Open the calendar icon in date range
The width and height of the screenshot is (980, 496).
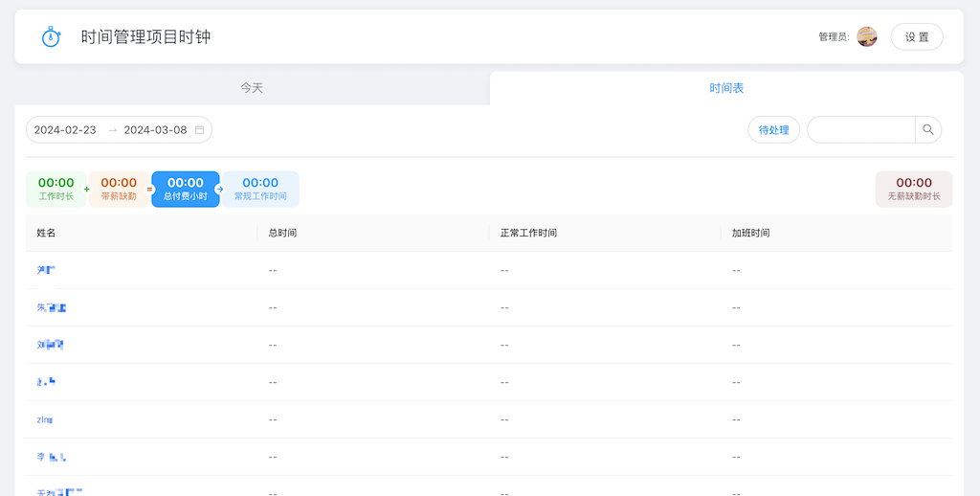pos(199,130)
